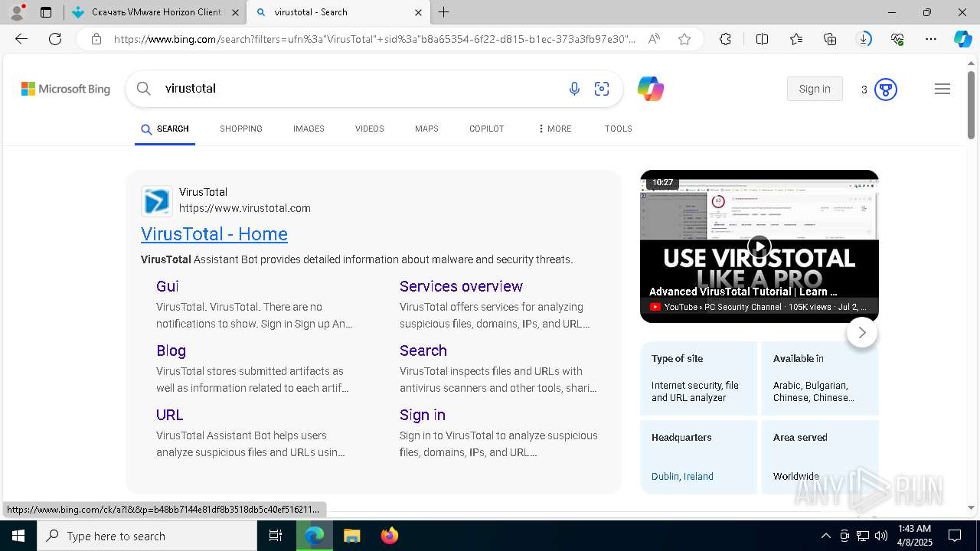The width and height of the screenshot is (980, 551).
Task: Open the Browser essentials heart icon
Action: point(897,39)
